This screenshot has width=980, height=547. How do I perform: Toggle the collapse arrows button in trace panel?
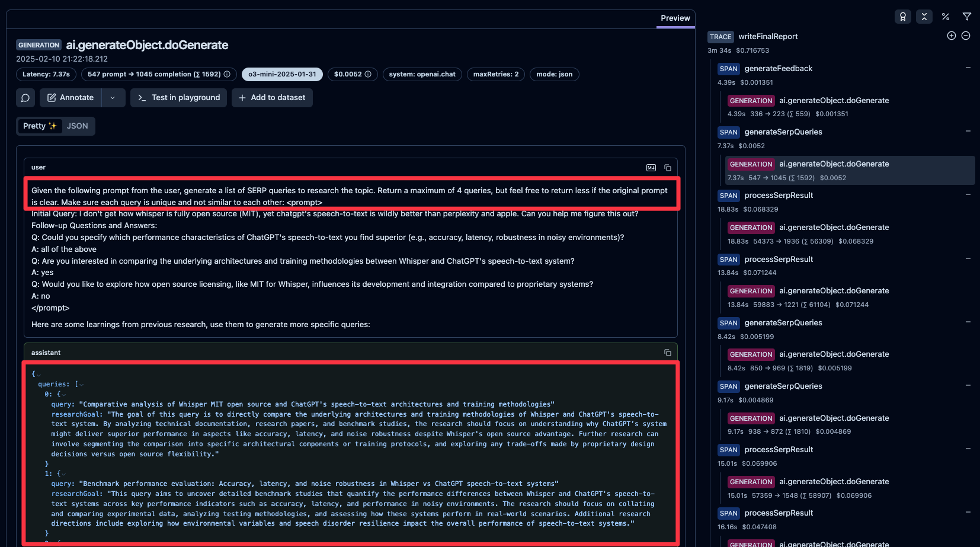(x=924, y=17)
